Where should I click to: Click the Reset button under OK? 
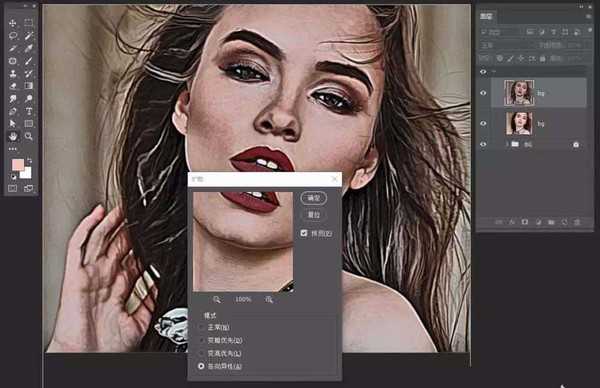pos(313,215)
